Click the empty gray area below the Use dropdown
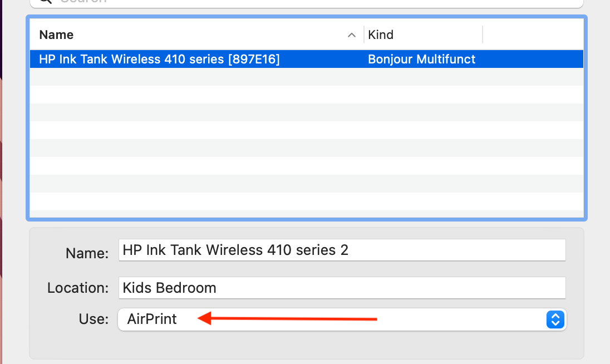This screenshot has width=610, height=364. 306,345
